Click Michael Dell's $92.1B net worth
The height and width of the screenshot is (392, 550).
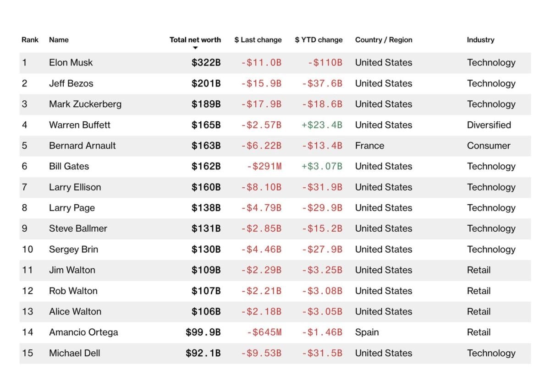203,353
